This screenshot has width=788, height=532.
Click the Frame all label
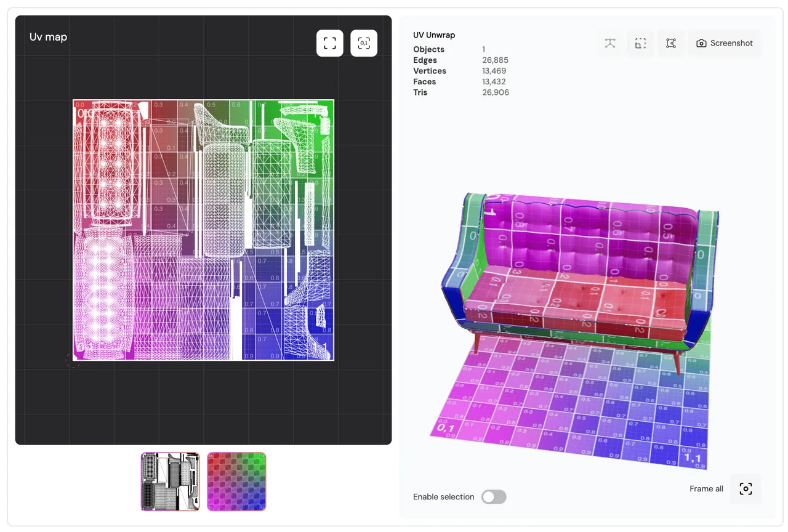(706, 489)
